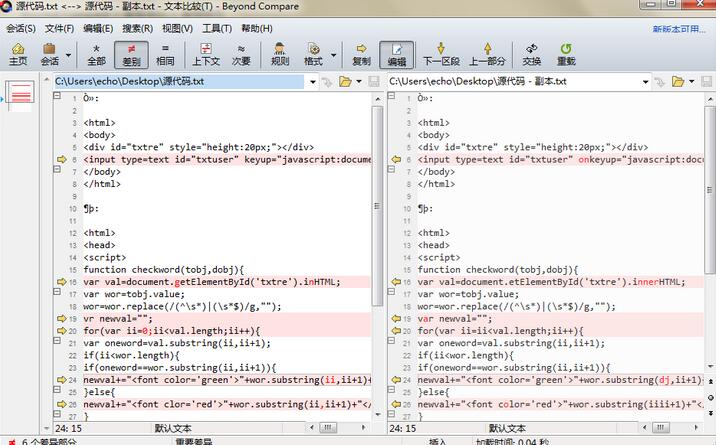716x445 pixels.
Task: Click copy-left arrow on right line 16
Action: (x=396, y=282)
